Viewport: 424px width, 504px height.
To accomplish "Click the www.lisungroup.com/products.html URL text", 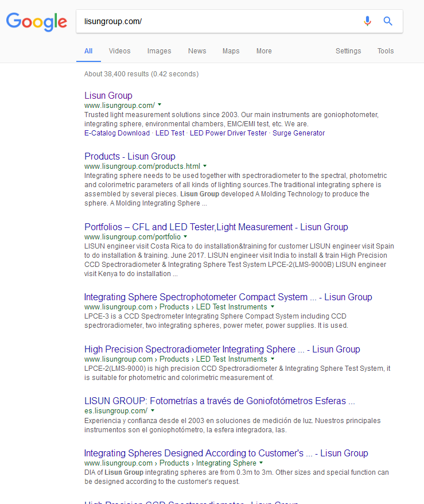I will coord(142,166).
